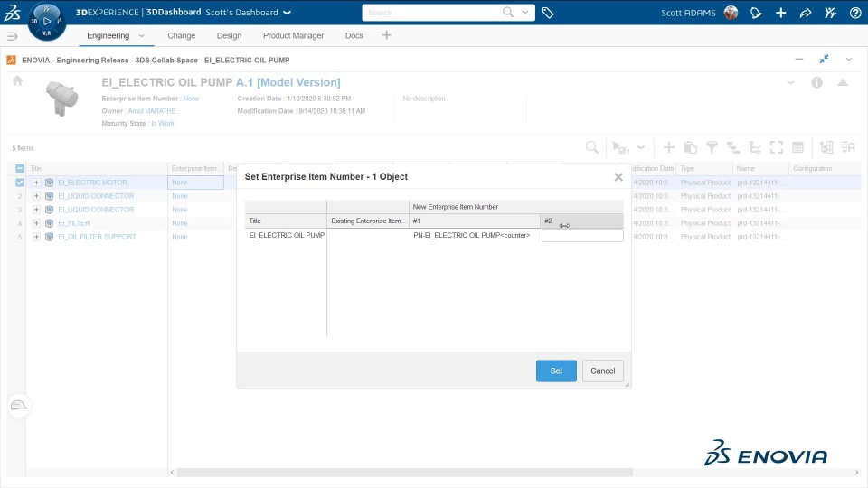Open the 3DEXPERIENCE compass

point(46,21)
